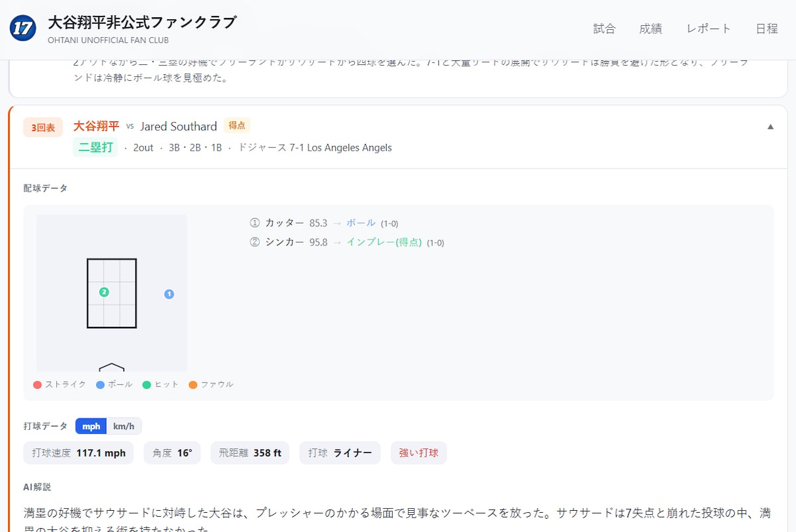The height and width of the screenshot is (532, 796).
Task: Click the 大谷翔平非公式ファンクラブ site title
Action: point(142,23)
